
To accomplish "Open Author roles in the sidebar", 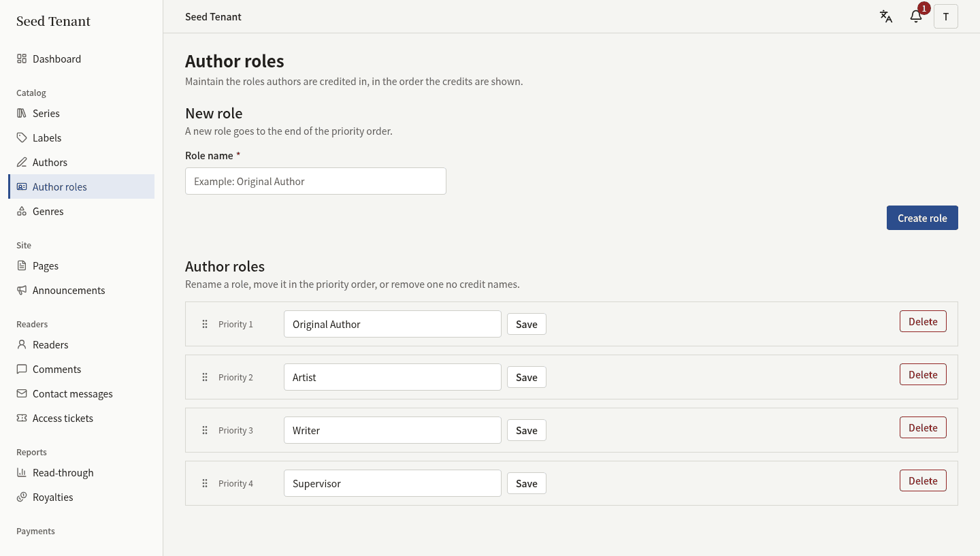I will tap(82, 186).
